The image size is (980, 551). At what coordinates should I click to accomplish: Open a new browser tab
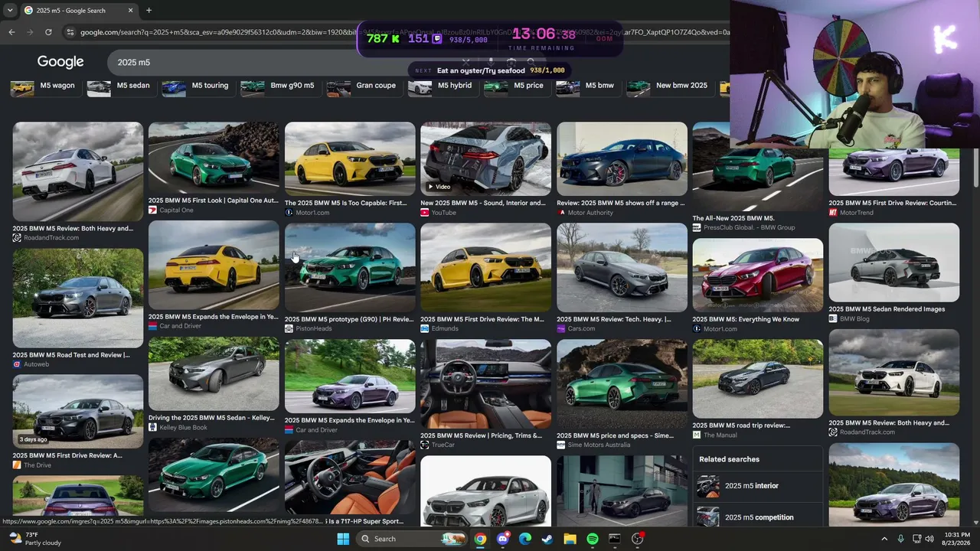coord(149,11)
